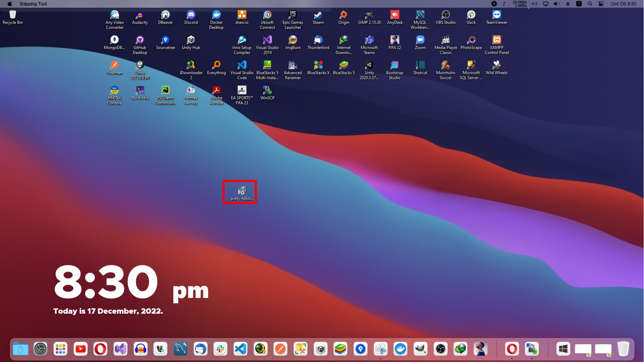Select the Wild Wheels shortcut
This screenshot has height=362, width=644.
(496, 68)
